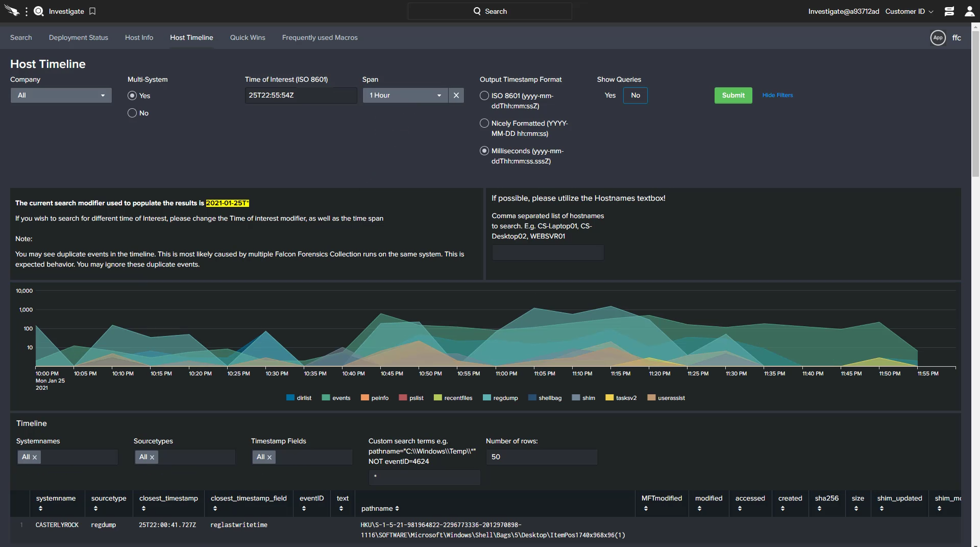Image resolution: width=980 pixels, height=547 pixels.
Task: Click the Number of rows field
Action: pyautogui.click(x=542, y=457)
